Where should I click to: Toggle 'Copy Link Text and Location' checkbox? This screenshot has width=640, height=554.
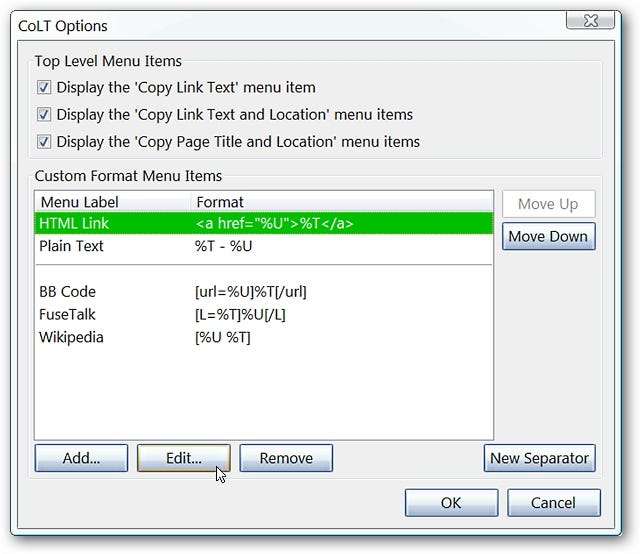click(44, 115)
